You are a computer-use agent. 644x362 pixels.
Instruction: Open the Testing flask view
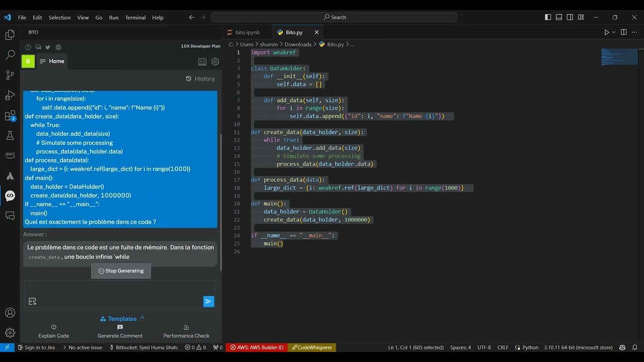[x=10, y=136]
